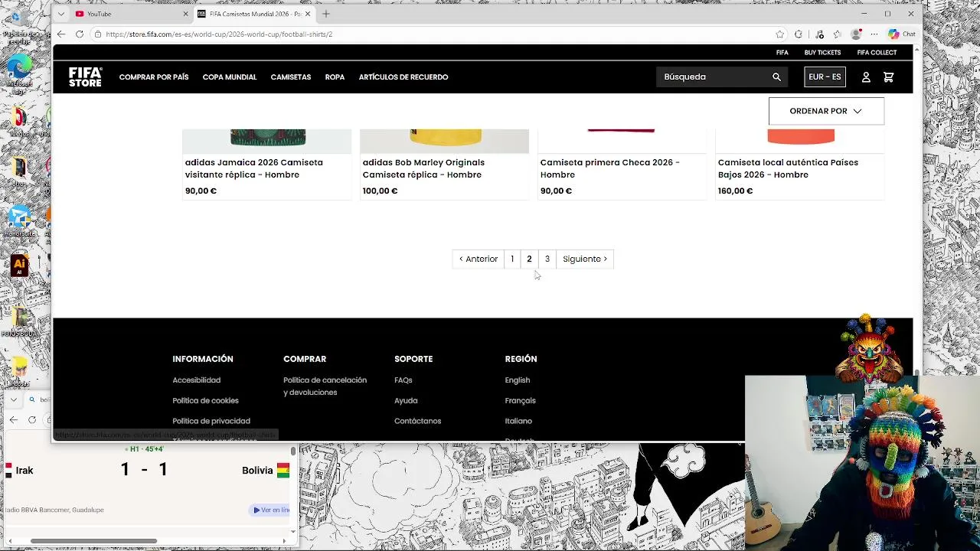
Task: Open Política de privacidad link
Action: 211,421
